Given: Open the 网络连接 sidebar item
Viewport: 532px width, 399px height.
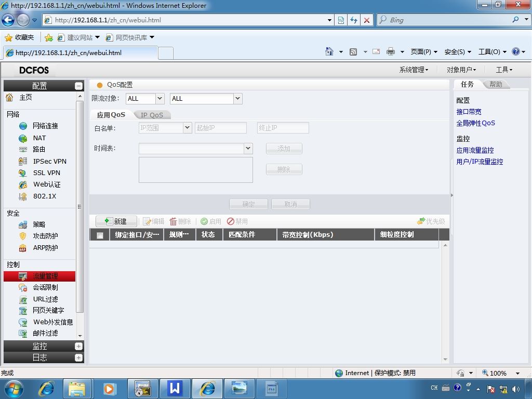Looking at the screenshot, I should (45, 126).
